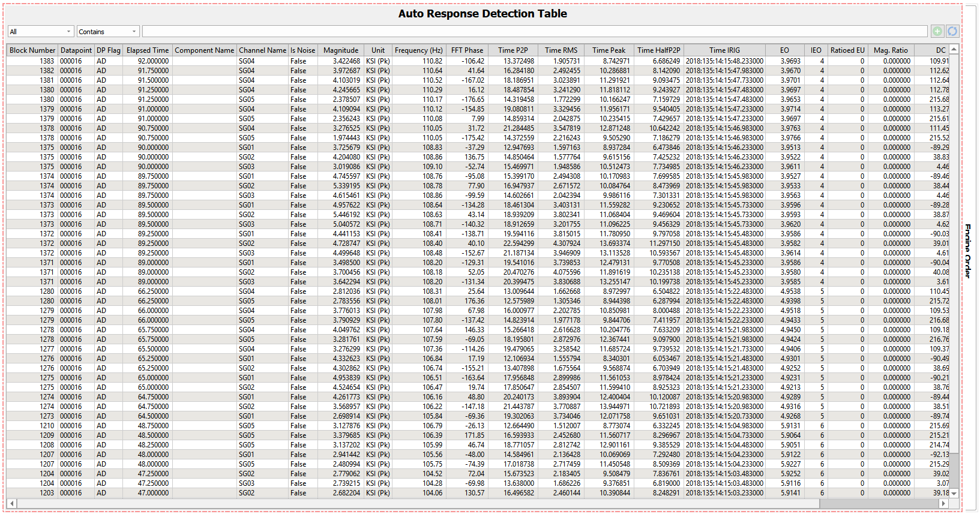Select EO cell '5.9141'
The height and width of the screenshot is (514, 980).
coord(784,493)
